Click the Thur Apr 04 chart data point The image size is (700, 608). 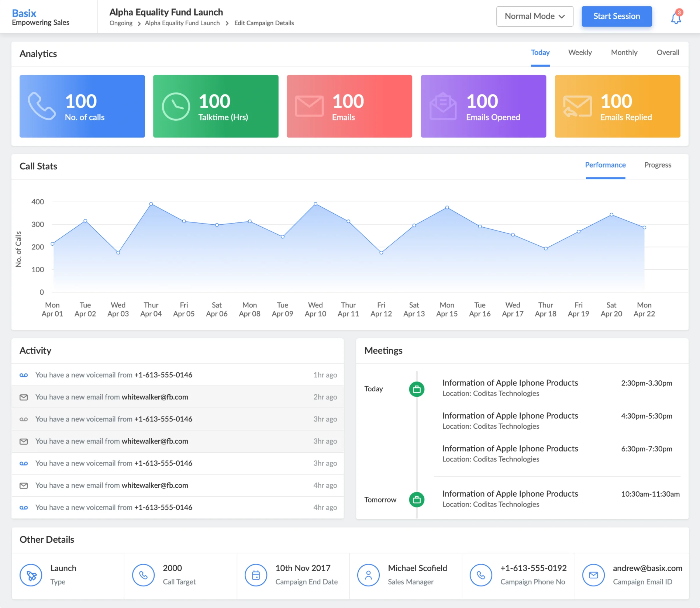tap(151, 204)
